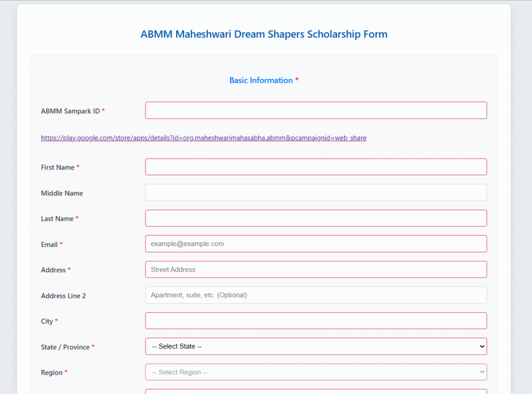Click inside the First Name field
Image resolution: width=532 pixels, height=394 pixels.
coord(315,167)
